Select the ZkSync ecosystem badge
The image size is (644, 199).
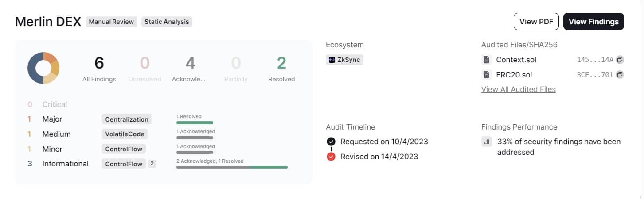click(344, 60)
